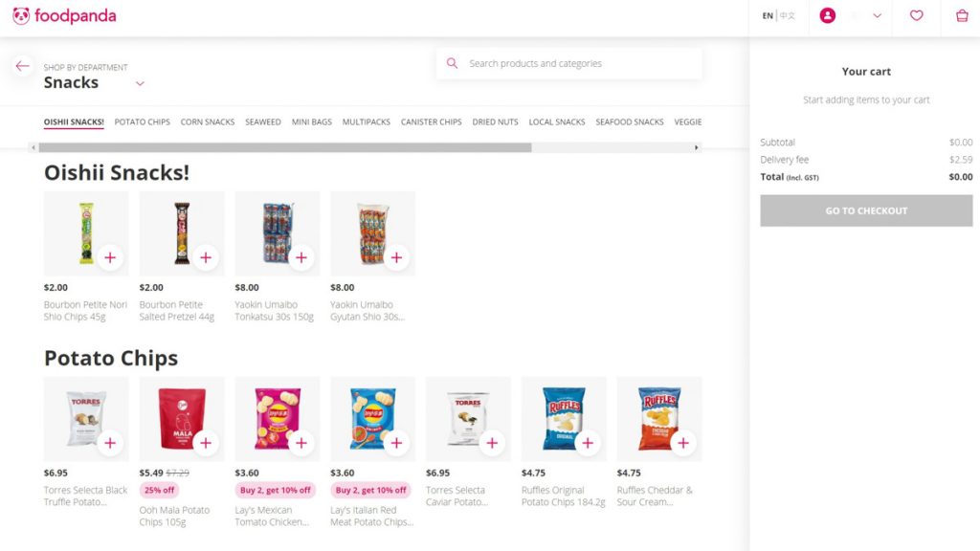Add Yaokin Umaibo Tonkatsu to cart
Image resolution: width=980 pixels, height=551 pixels.
click(301, 257)
